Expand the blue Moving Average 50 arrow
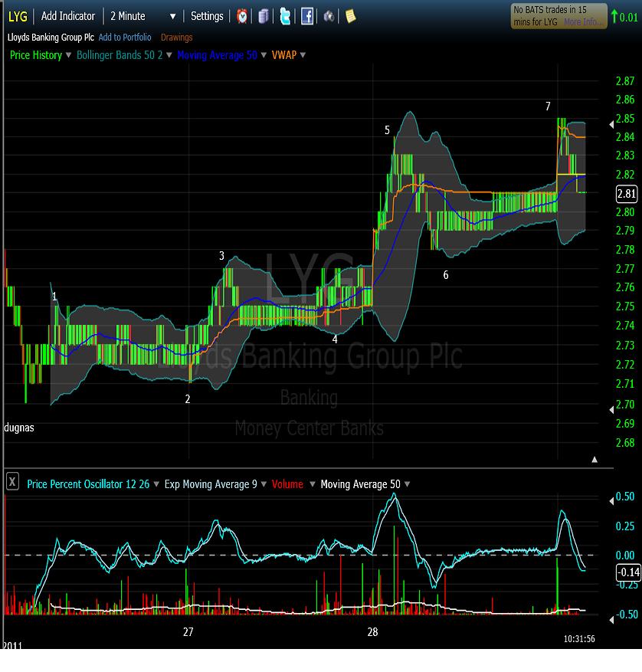The image size is (642, 672). pos(264,55)
